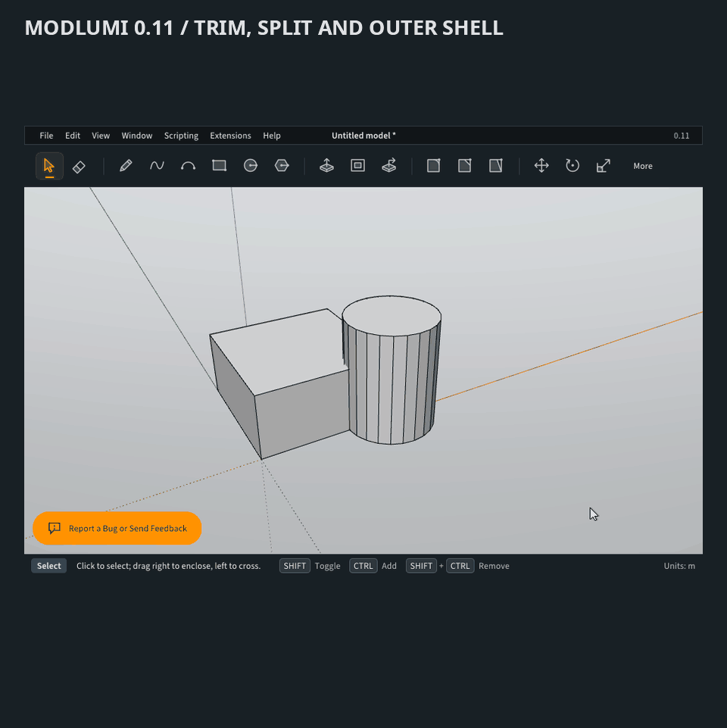This screenshot has width=727, height=728.
Task: Open the Help menu
Action: coord(272,136)
